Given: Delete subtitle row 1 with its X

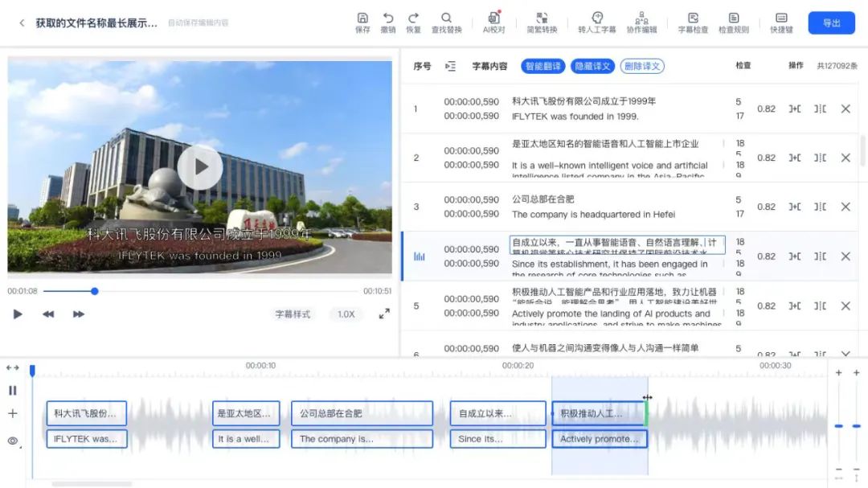Looking at the screenshot, I should [x=845, y=109].
